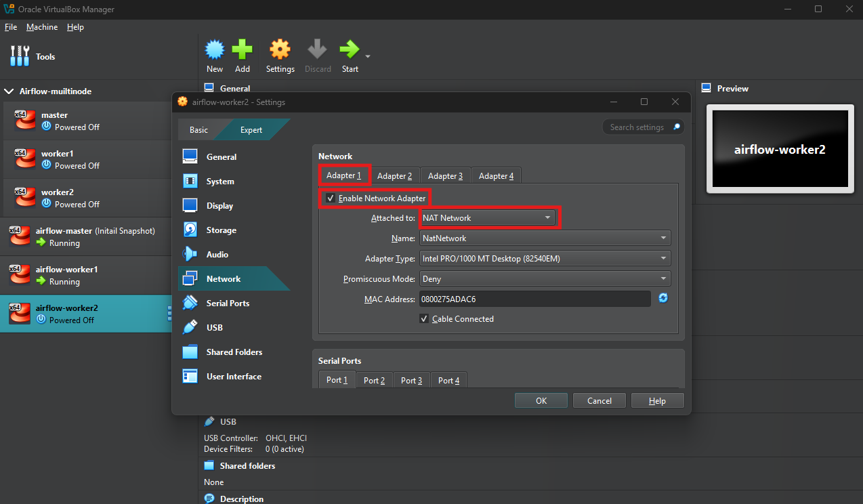The width and height of the screenshot is (863, 504).
Task: Switch to Basic settings mode
Action: (198, 129)
